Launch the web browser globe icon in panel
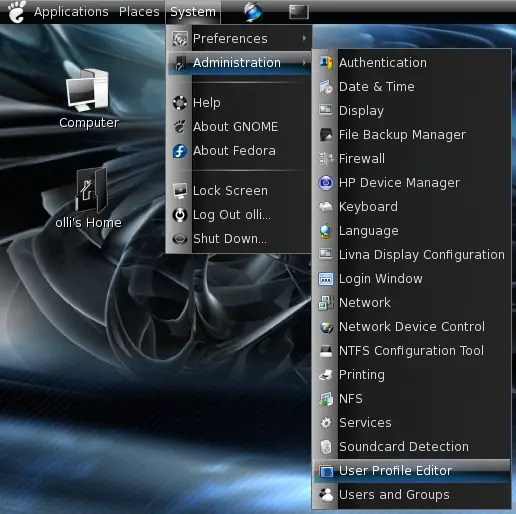The width and height of the screenshot is (516, 514). (253, 12)
